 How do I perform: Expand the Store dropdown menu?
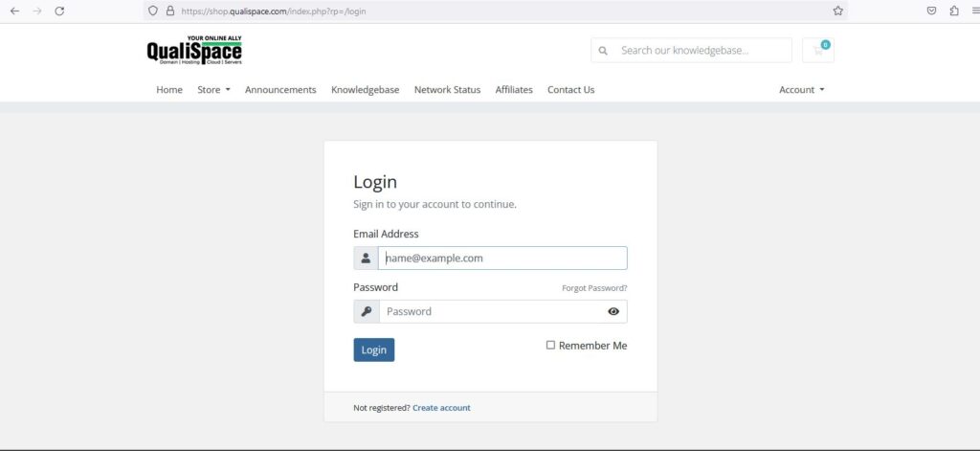[x=213, y=89]
